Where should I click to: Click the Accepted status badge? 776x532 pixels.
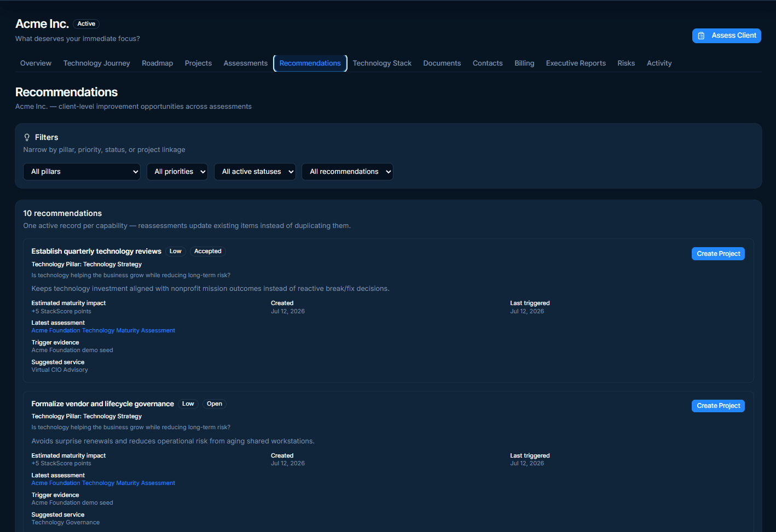pyautogui.click(x=208, y=252)
